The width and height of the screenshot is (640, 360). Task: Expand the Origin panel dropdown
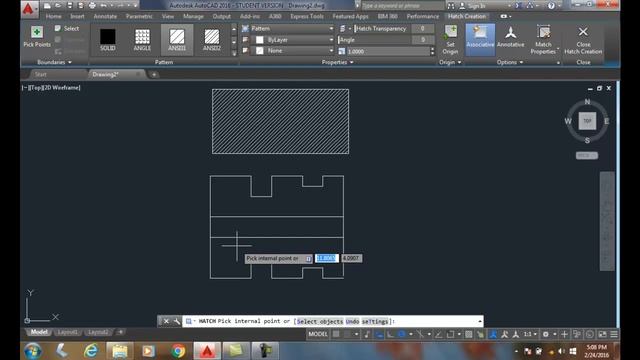(x=450, y=62)
